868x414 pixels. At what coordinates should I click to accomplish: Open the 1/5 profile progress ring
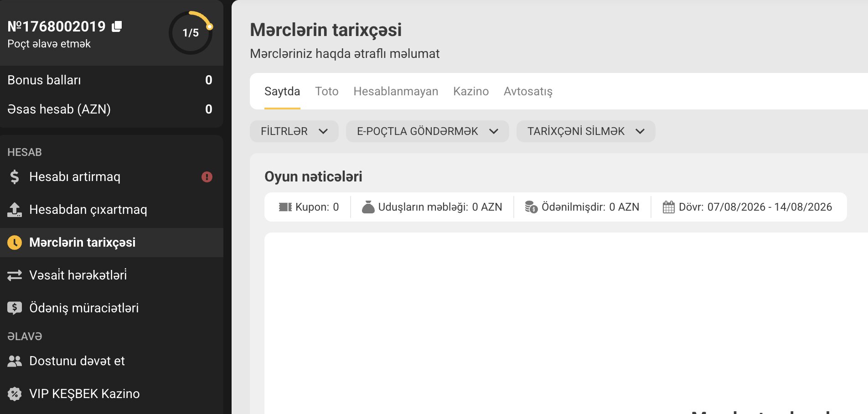[191, 33]
